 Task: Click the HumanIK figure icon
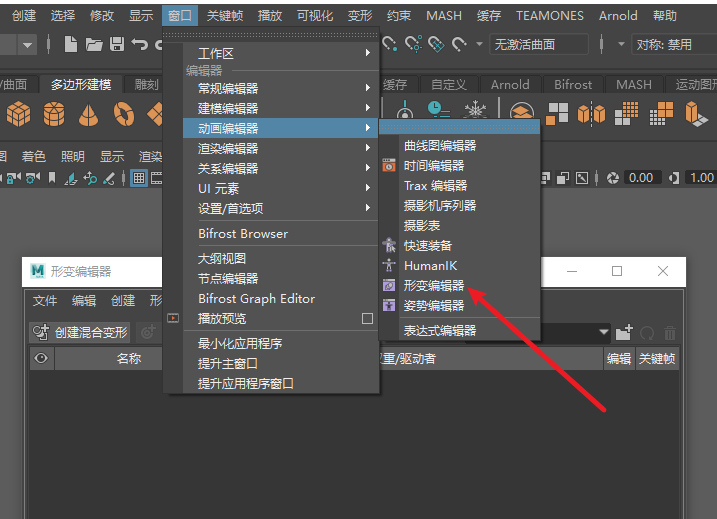pos(389,266)
